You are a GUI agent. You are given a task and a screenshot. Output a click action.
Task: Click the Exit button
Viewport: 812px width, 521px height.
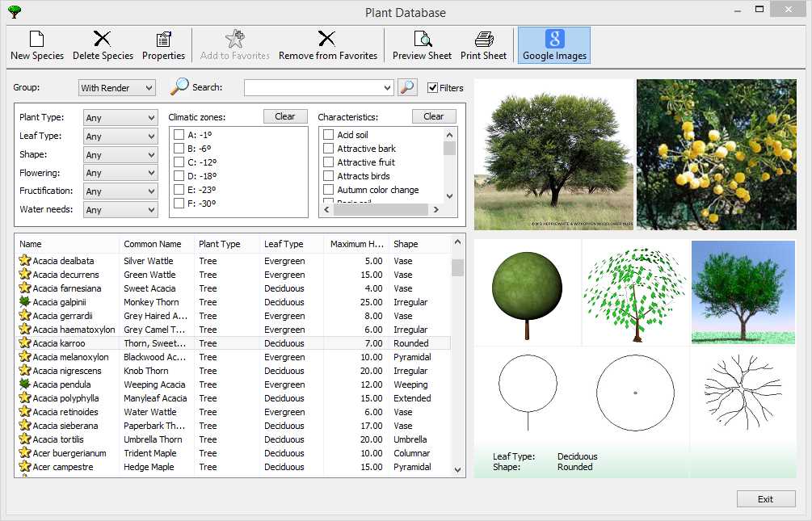[x=765, y=499]
